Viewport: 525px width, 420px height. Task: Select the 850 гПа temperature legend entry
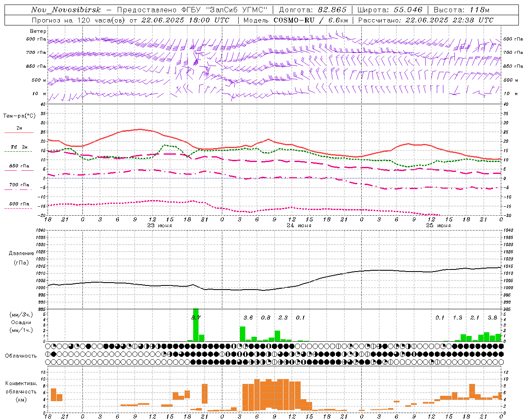[19, 166]
